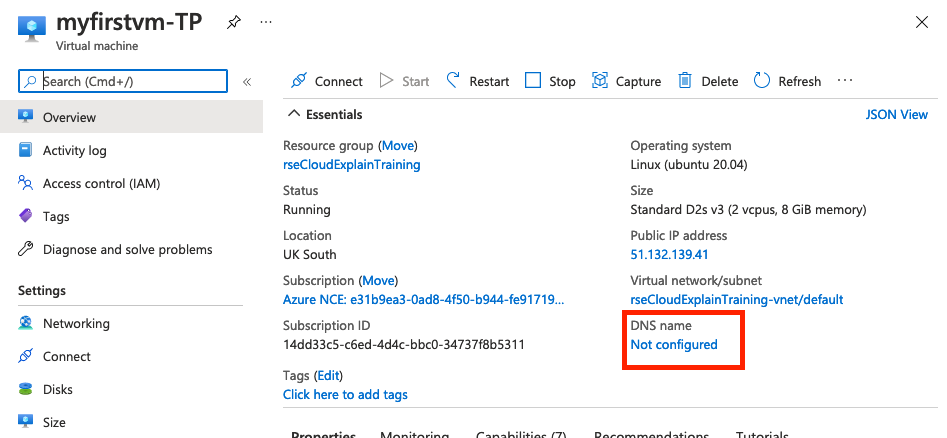Click the Delete trash icon
Image resolution: width=947 pixels, height=438 pixels.
(685, 80)
